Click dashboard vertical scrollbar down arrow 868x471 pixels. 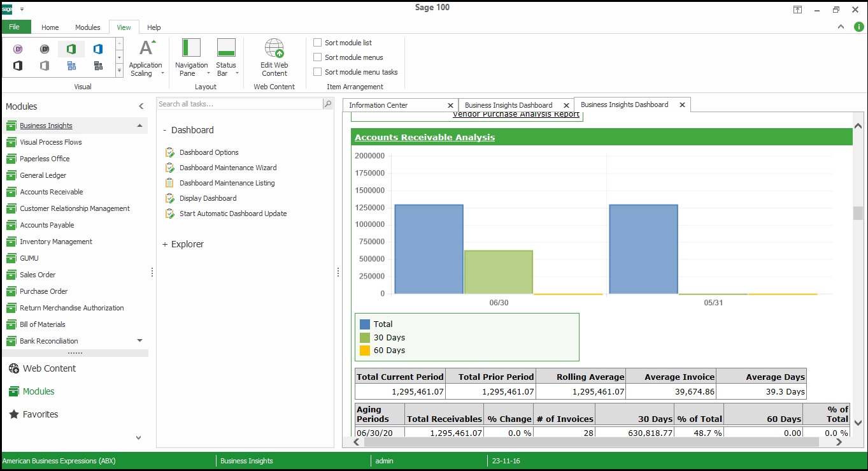(858, 423)
